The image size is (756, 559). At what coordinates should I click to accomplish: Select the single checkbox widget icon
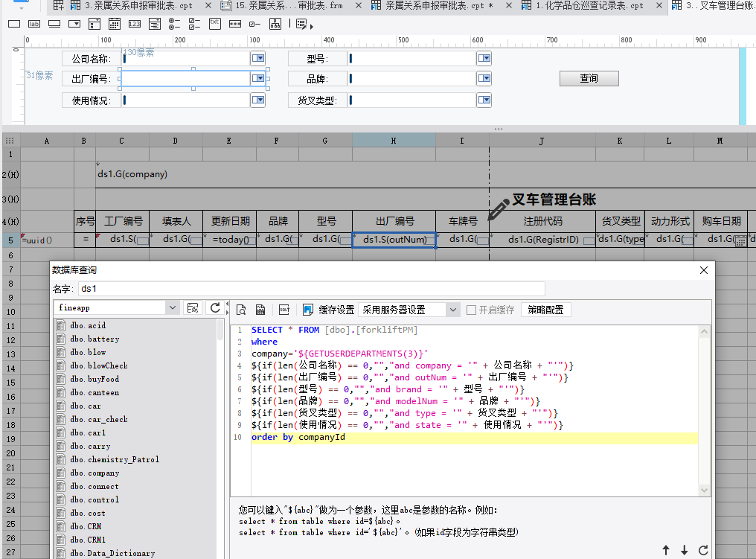tap(254, 24)
